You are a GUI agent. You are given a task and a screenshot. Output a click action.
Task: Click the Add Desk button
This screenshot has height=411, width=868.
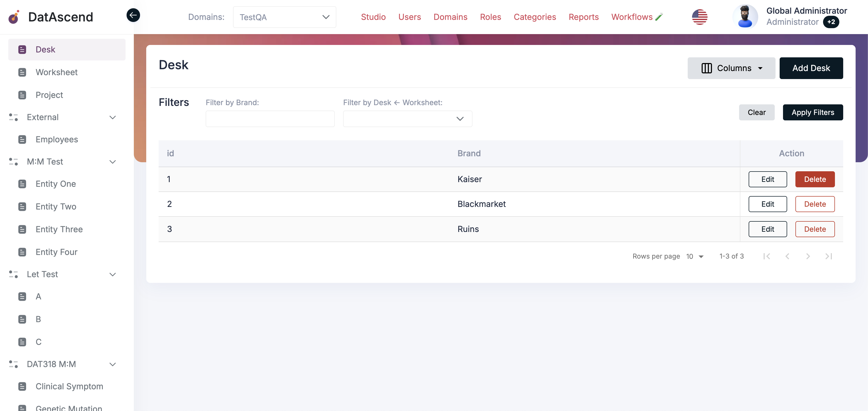(811, 68)
